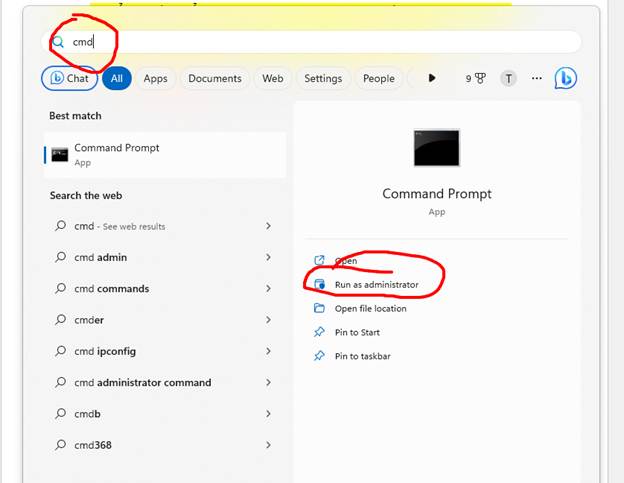Viewport: 624px width, 483px height.
Task: Select the 'cmd ipconfig' web suggestion
Action: pyautogui.click(x=165, y=351)
